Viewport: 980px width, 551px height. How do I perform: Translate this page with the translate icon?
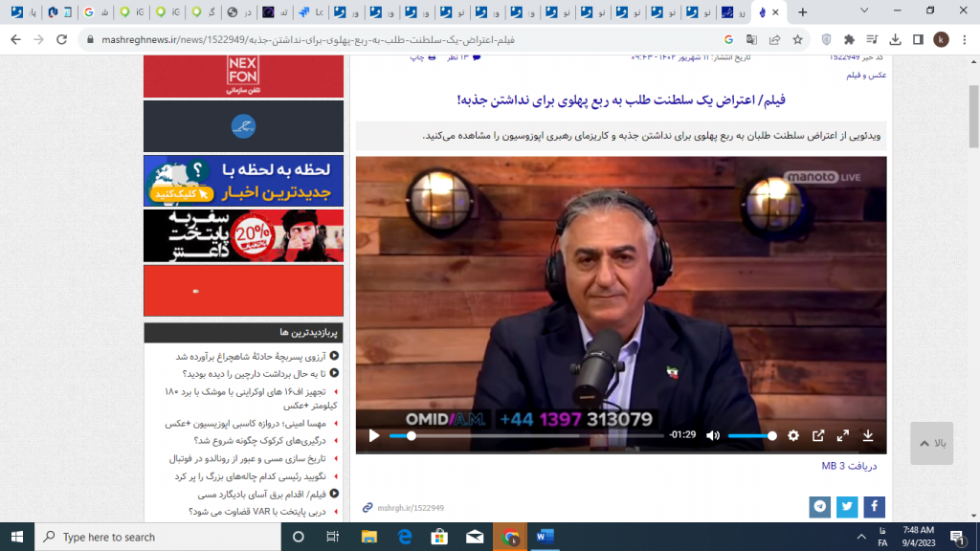(751, 40)
